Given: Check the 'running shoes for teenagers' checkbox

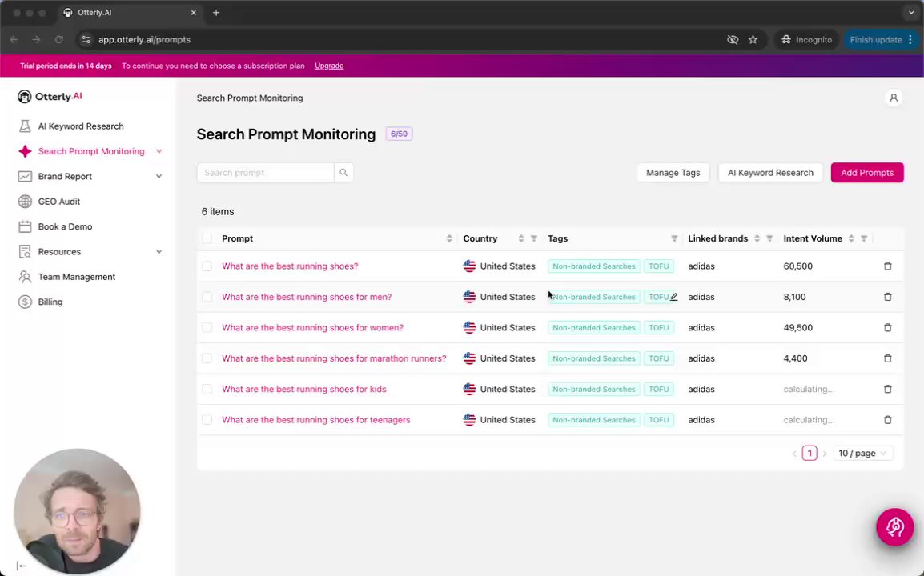Looking at the screenshot, I should (207, 420).
